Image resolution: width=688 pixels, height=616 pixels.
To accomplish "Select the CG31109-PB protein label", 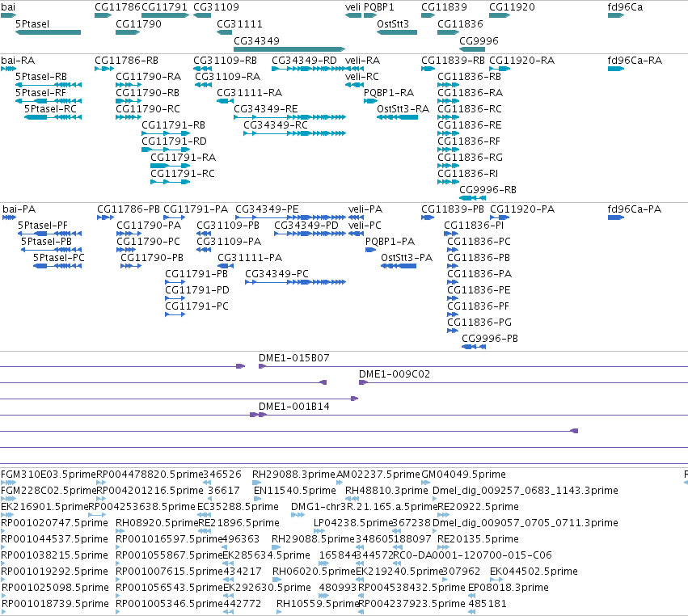I will click(x=228, y=225).
